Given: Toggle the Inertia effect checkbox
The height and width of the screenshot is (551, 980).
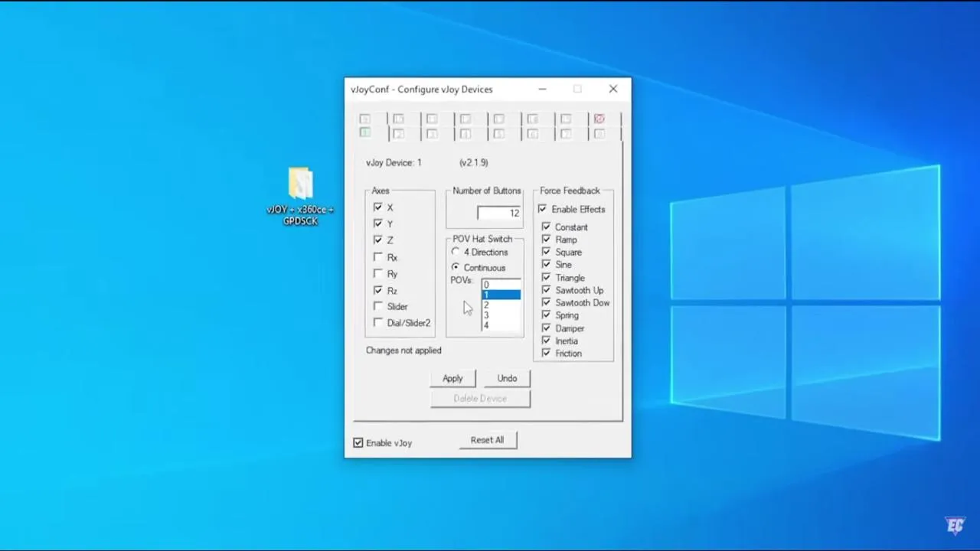Looking at the screenshot, I should click(x=546, y=341).
